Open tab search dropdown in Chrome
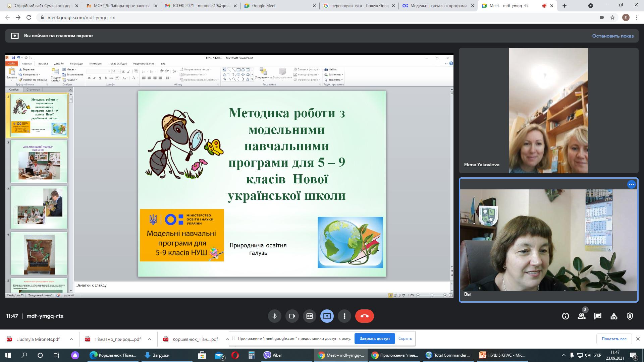The width and height of the screenshot is (644, 362). pyautogui.click(x=591, y=6)
